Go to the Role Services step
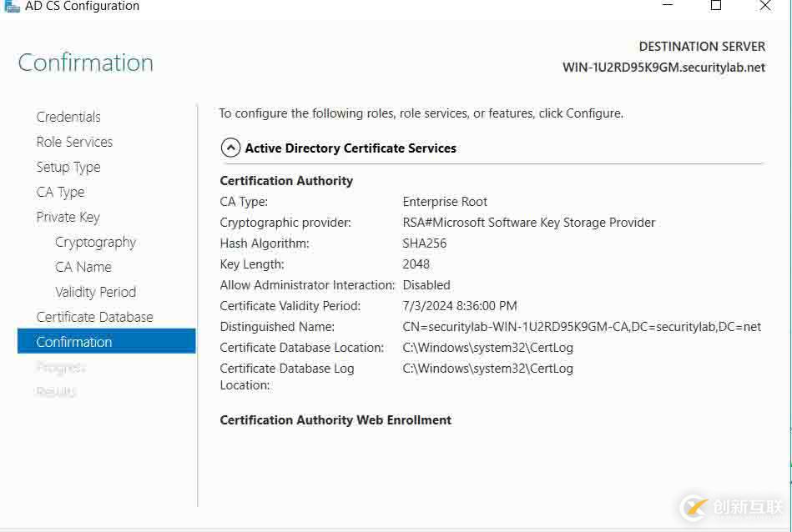This screenshot has width=792, height=532. 74,142
